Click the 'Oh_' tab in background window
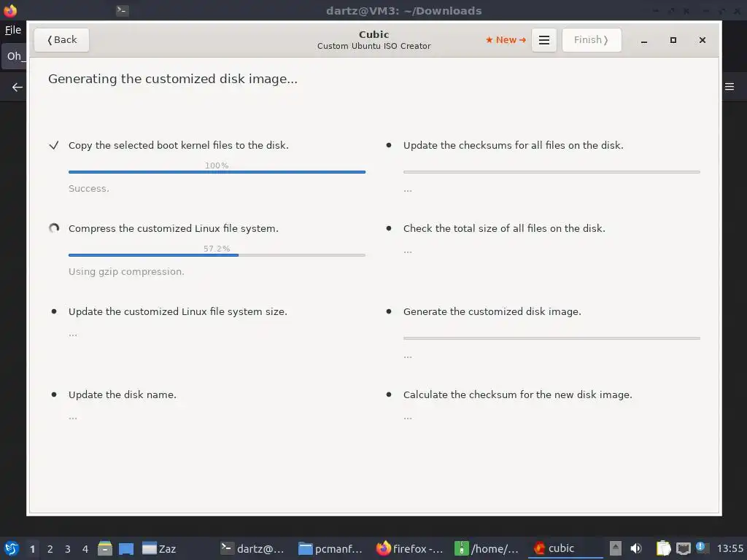 15,56
